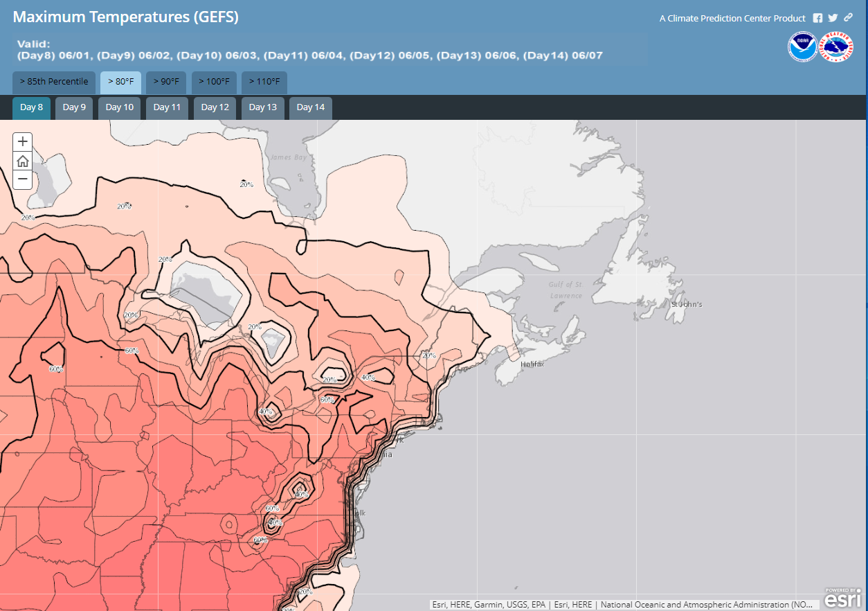Share via the Twitter icon

pyautogui.click(x=833, y=18)
